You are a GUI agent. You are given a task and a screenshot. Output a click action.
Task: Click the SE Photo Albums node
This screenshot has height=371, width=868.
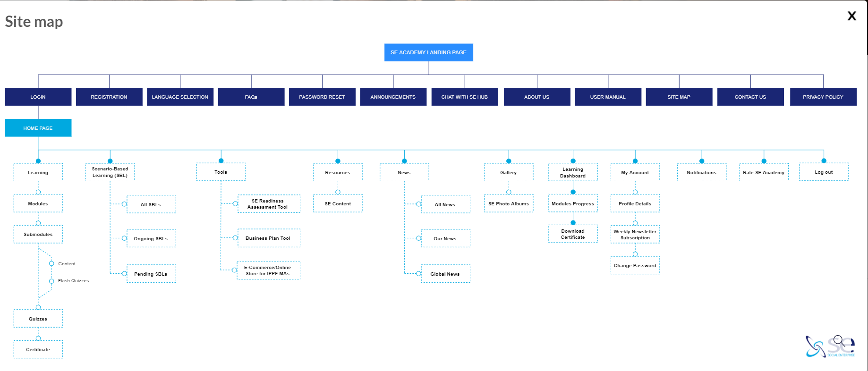pos(509,203)
